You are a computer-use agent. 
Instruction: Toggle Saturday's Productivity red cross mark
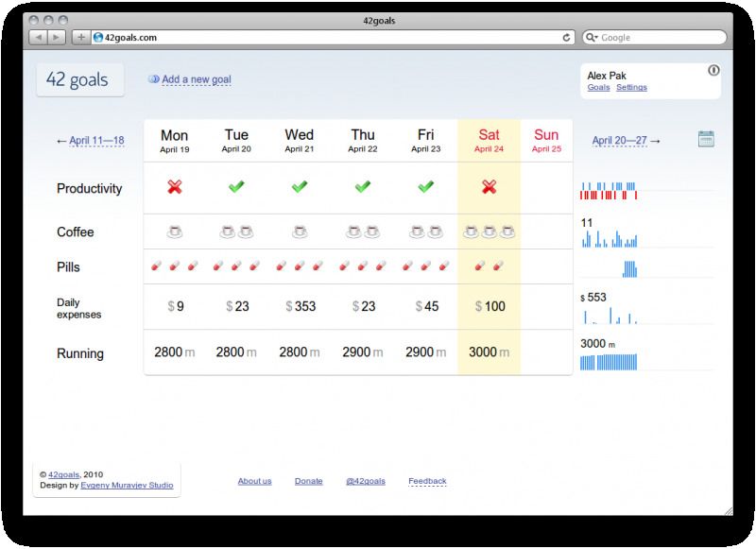pos(489,188)
